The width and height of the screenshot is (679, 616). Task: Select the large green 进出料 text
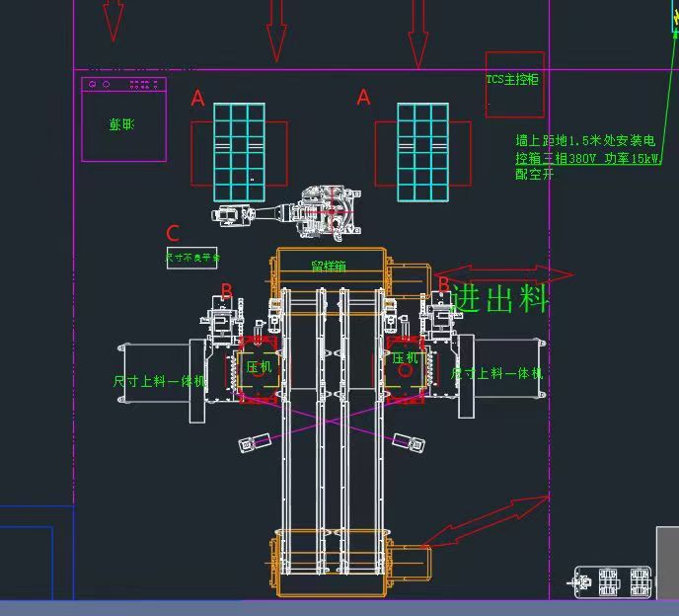tap(499, 299)
